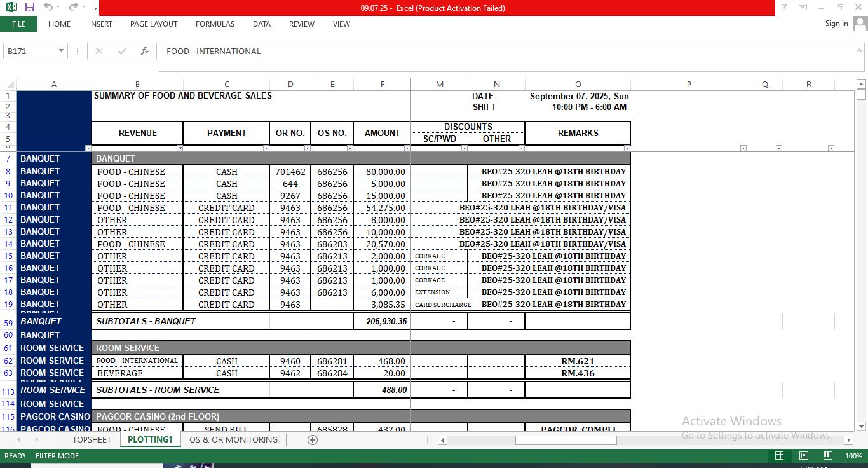
Task: Open Insert Function fx dialog
Action: [x=145, y=51]
